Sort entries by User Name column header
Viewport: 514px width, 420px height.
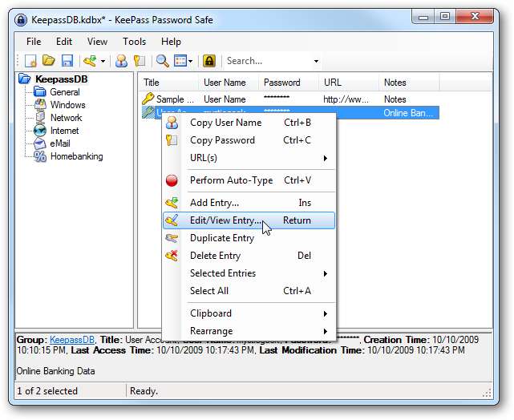pyautogui.click(x=229, y=83)
